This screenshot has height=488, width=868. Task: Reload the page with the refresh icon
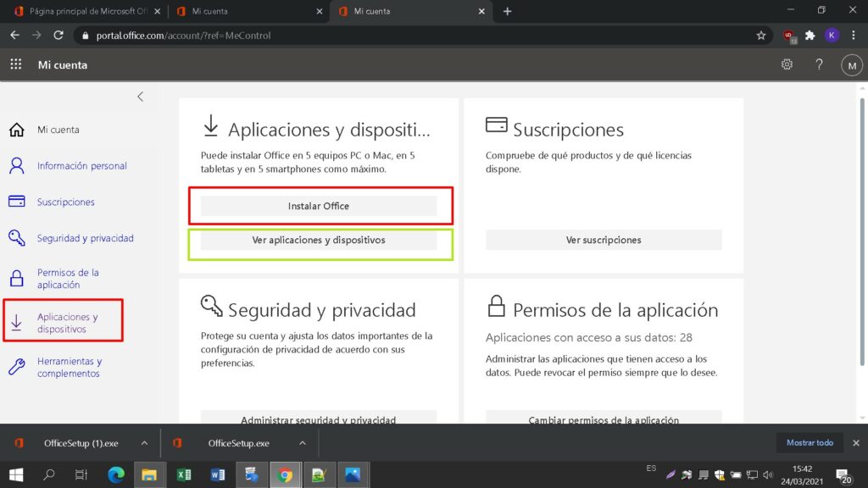[x=58, y=36]
